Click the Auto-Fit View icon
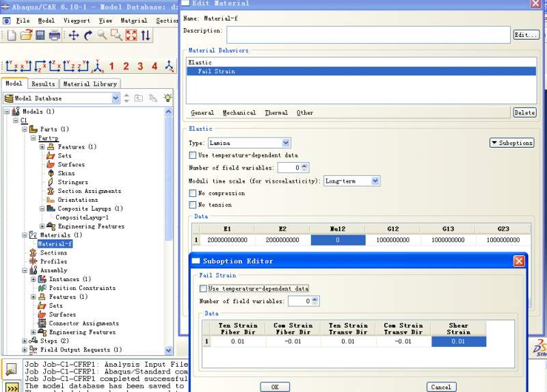547x392 pixels. point(131,35)
